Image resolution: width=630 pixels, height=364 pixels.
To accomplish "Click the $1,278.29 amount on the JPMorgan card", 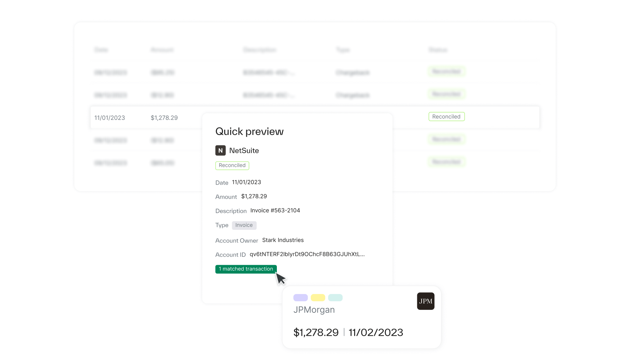I will [316, 332].
